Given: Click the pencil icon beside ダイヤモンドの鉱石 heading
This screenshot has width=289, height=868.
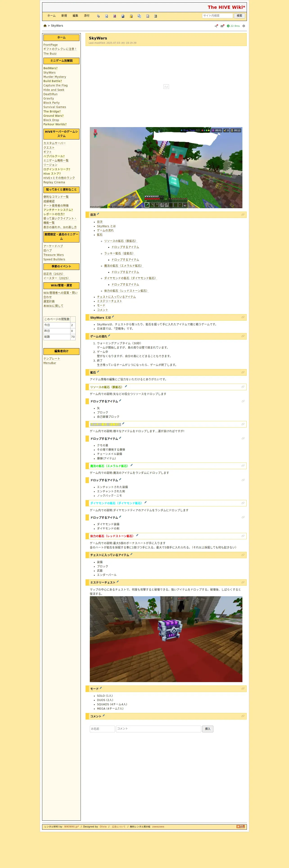Looking at the screenshot, I should coord(145,503).
